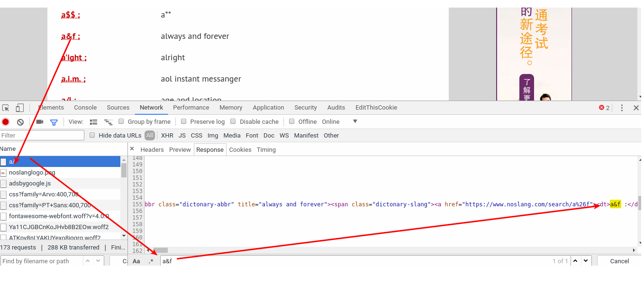
Task: Click the Filter text input field
Action: [x=42, y=135]
